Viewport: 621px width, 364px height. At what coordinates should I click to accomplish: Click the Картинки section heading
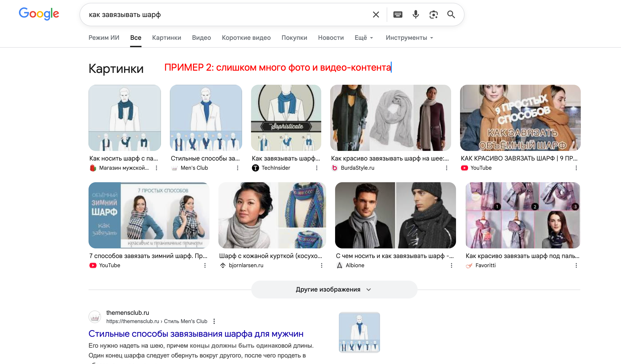click(116, 68)
